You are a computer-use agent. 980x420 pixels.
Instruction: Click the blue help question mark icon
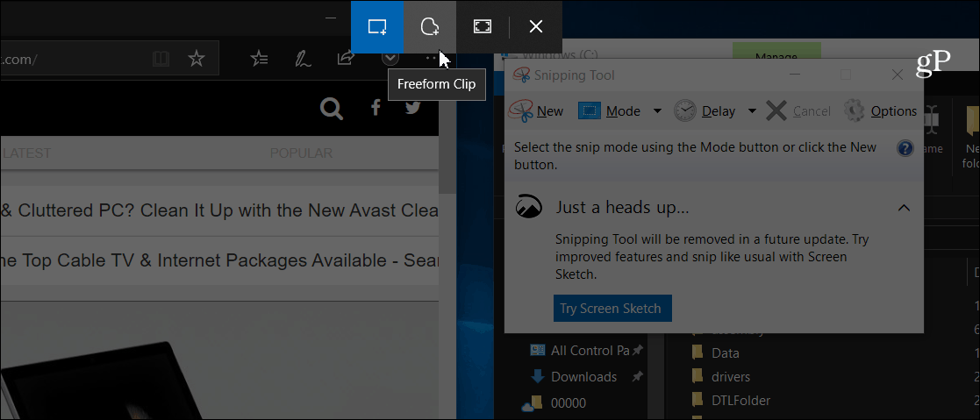pyautogui.click(x=905, y=149)
